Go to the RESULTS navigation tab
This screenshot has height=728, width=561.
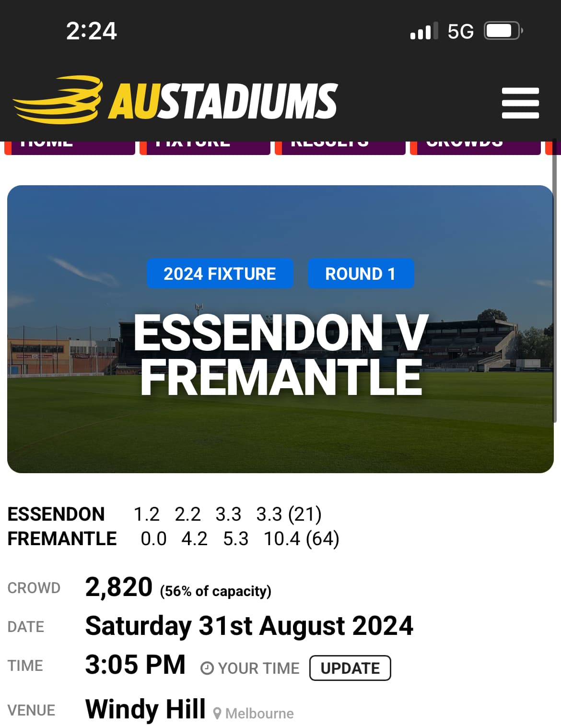coord(340,147)
